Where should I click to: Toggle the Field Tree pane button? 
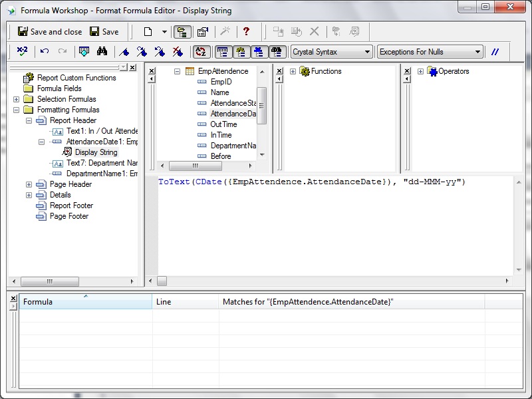tap(223, 52)
